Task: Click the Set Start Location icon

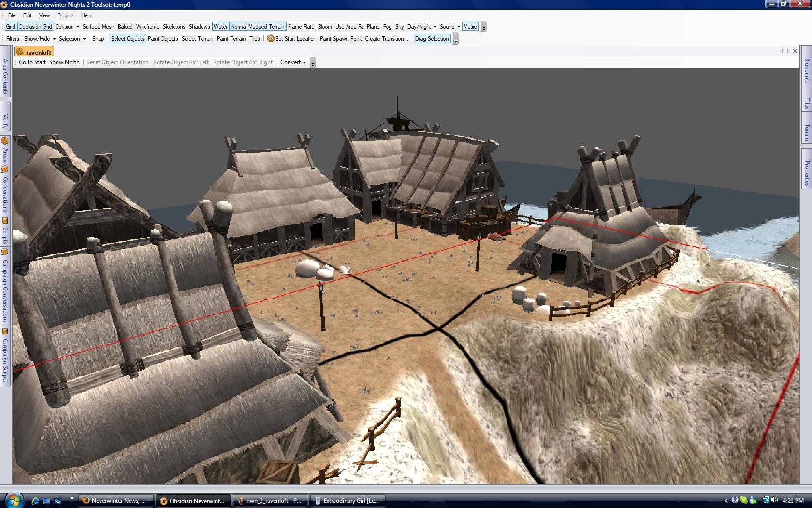Action: pos(271,39)
